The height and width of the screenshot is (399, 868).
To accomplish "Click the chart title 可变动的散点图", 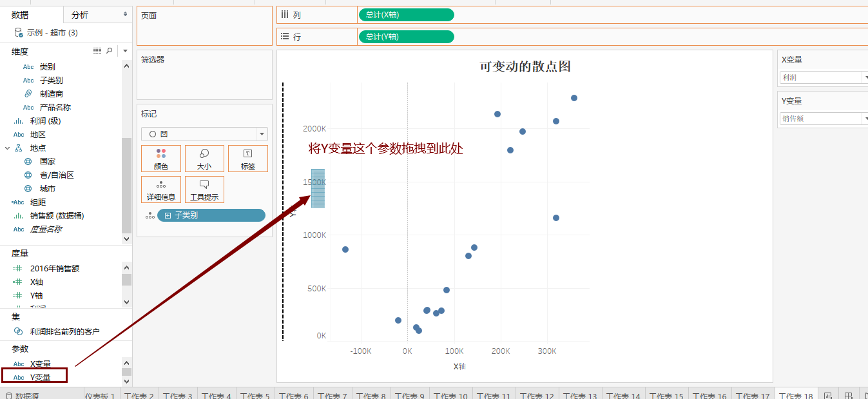I will [525, 66].
